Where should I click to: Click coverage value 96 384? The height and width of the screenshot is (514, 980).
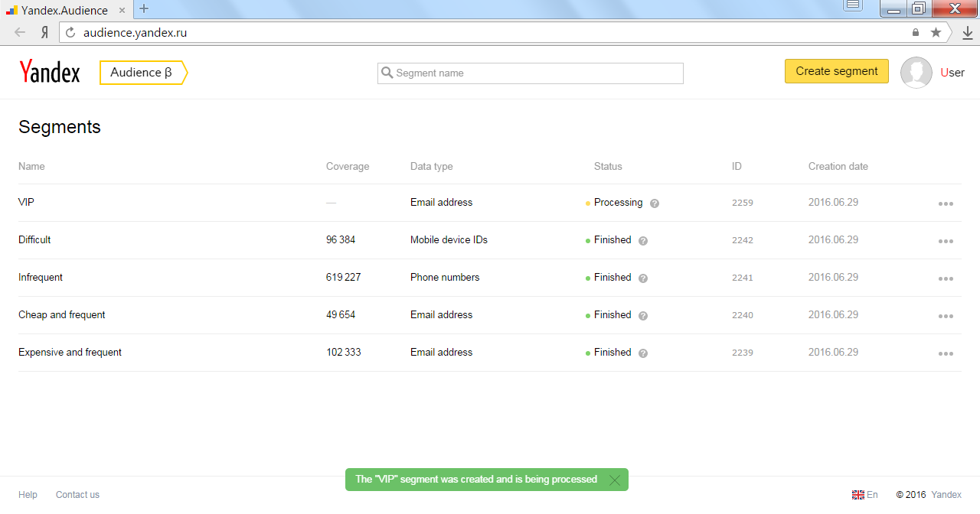[341, 239]
